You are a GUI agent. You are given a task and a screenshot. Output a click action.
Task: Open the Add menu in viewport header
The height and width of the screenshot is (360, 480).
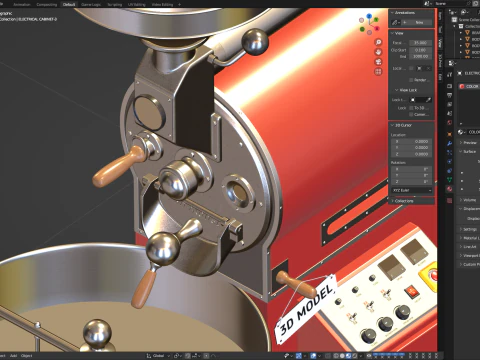pos(13,356)
